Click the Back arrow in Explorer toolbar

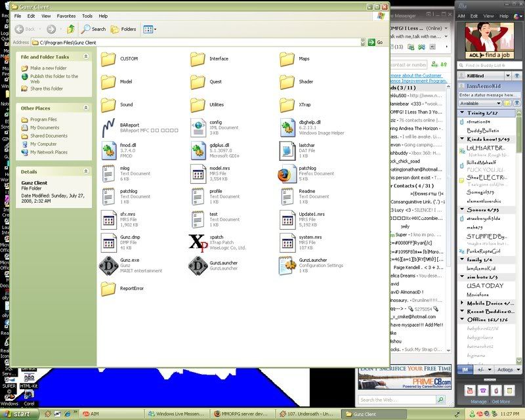20,29
